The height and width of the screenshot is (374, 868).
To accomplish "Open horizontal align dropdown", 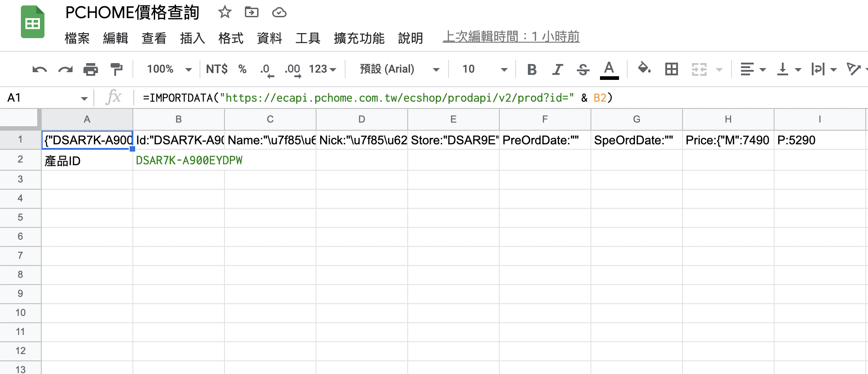I will (x=753, y=69).
